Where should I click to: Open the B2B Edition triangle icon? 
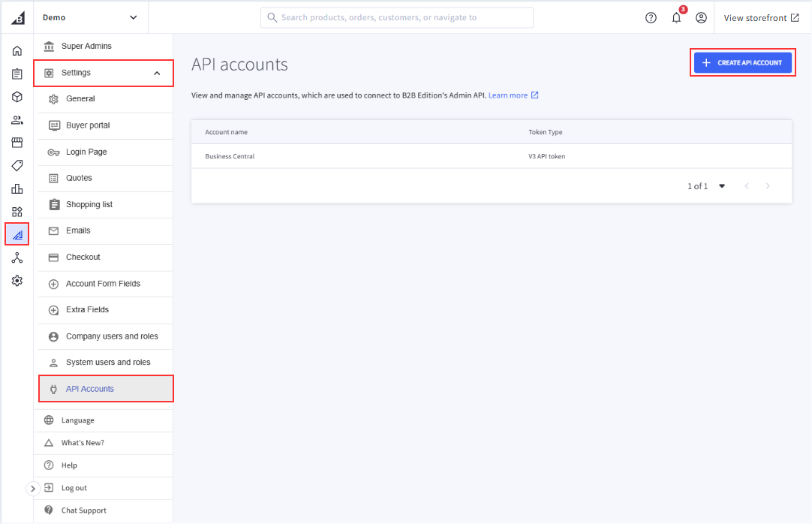[17, 234]
